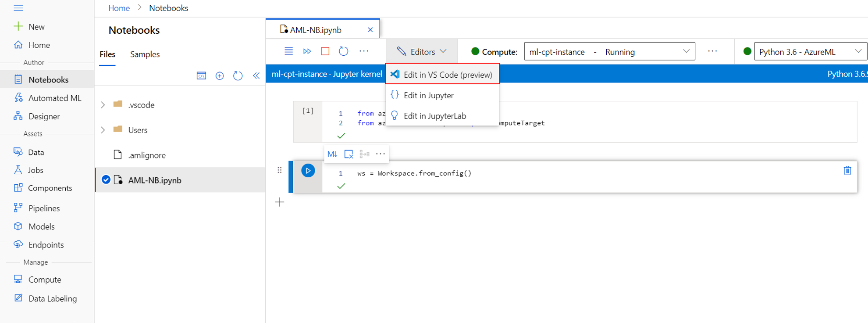Open more compute options ellipsis
This screenshot has height=323, width=868.
(712, 51)
